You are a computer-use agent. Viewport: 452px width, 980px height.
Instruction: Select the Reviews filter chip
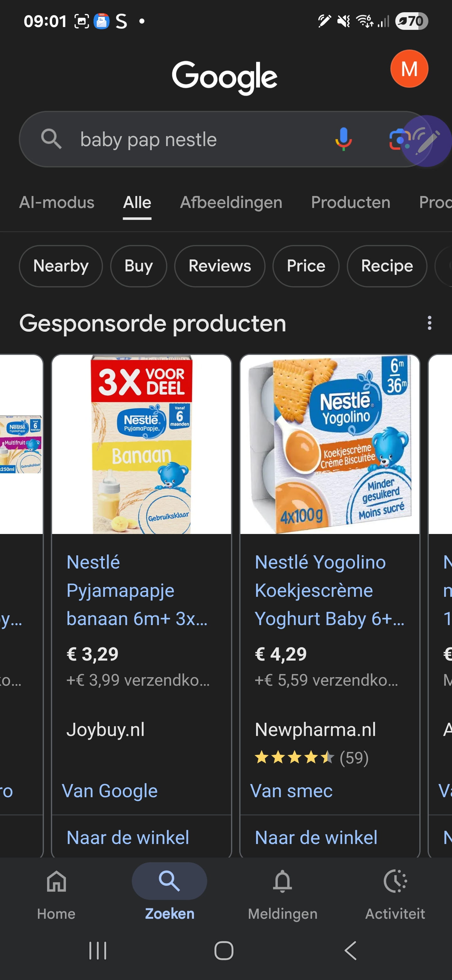(220, 266)
